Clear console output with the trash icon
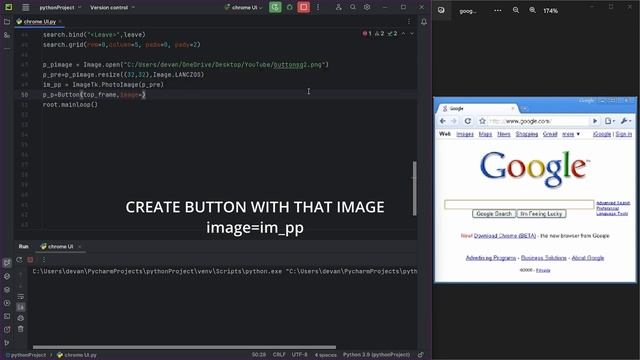Screen dimensions: 640x360 pos(20,329)
